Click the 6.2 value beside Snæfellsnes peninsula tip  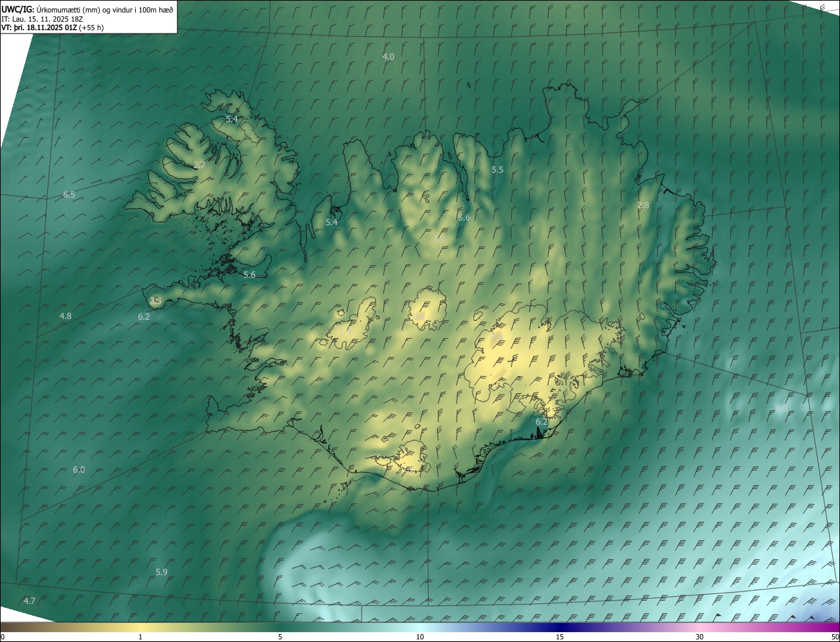(x=144, y=317)
